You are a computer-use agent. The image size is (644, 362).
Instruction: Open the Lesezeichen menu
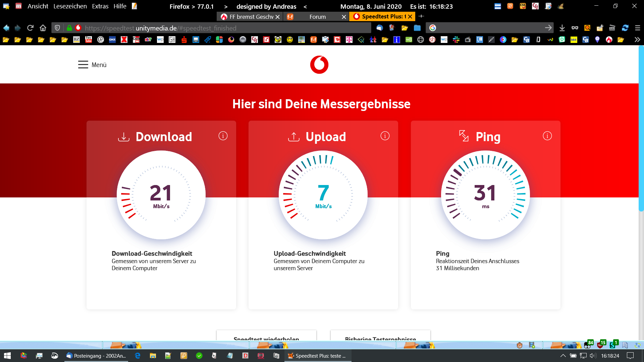click(x=70, y=6)
